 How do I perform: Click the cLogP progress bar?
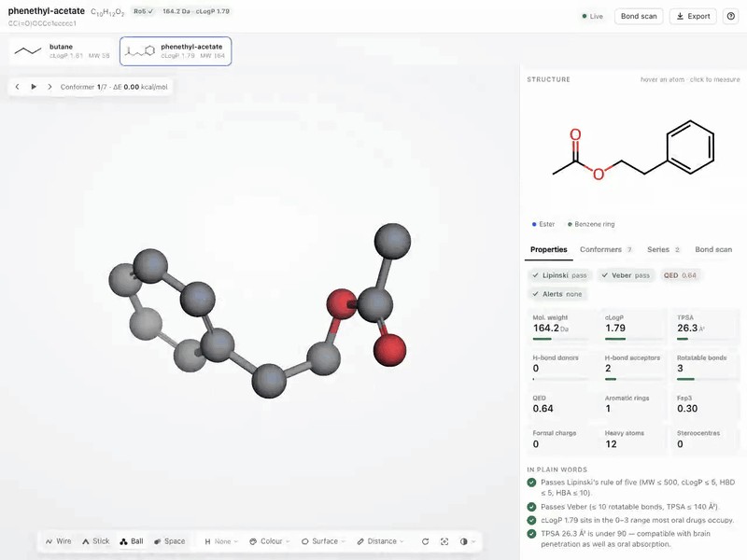[633, 339]
